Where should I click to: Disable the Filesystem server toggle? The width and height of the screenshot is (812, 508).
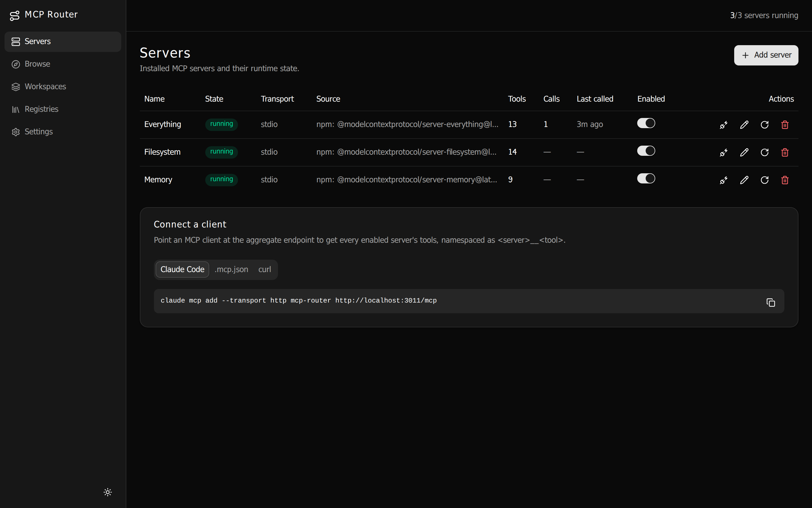coord(646,151)
